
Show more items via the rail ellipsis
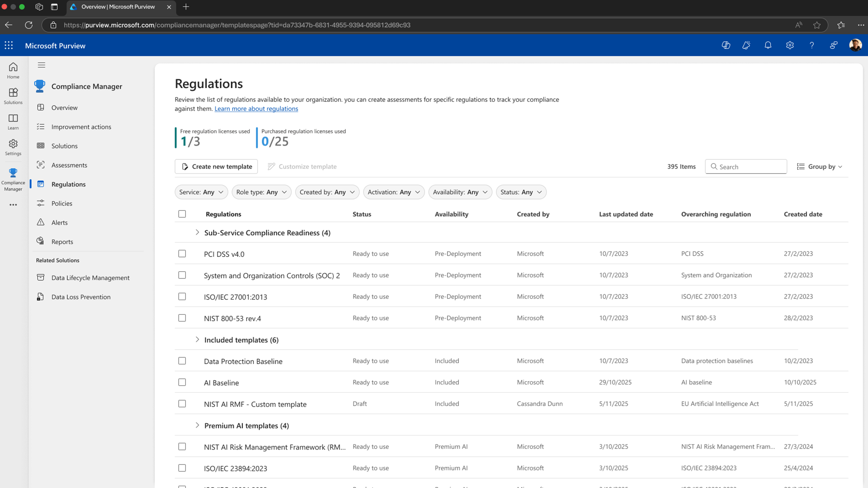13,205
